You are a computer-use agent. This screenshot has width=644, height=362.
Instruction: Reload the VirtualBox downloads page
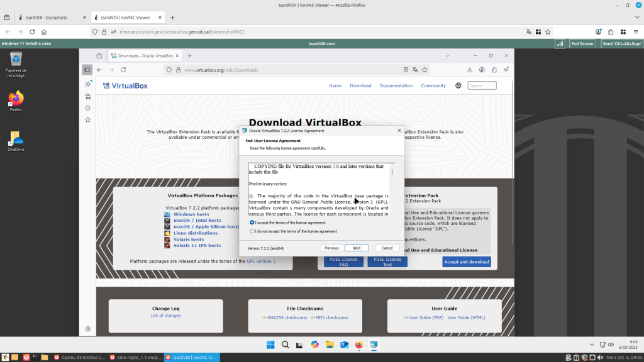click(x=123, y=70)
